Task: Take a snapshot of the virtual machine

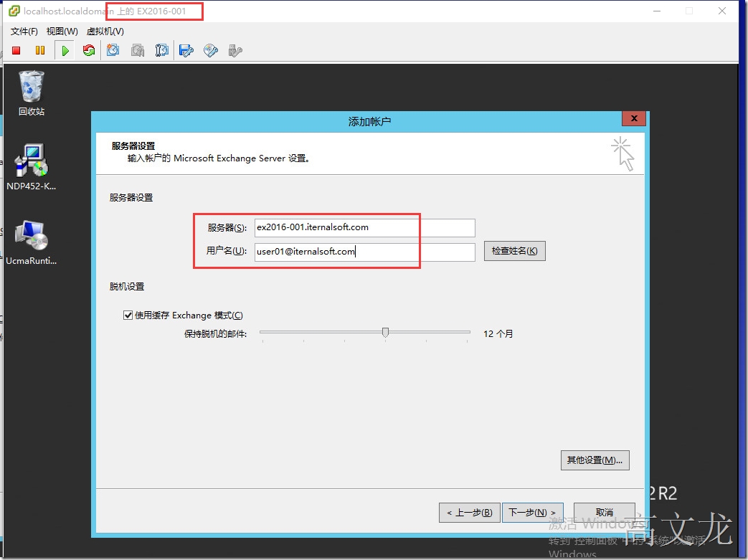Action: (x=113, y=51)
